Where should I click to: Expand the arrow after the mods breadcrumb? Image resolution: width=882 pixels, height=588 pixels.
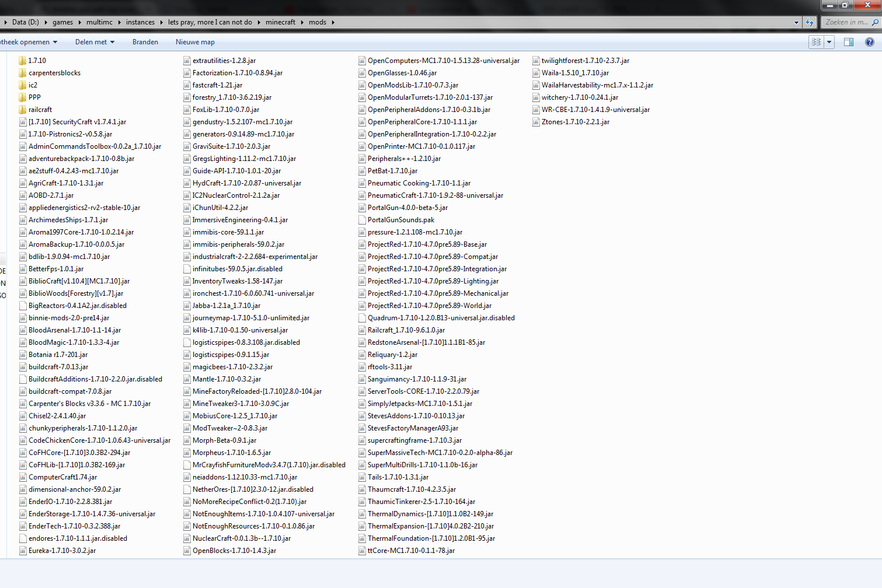click(x=333, y=22)
